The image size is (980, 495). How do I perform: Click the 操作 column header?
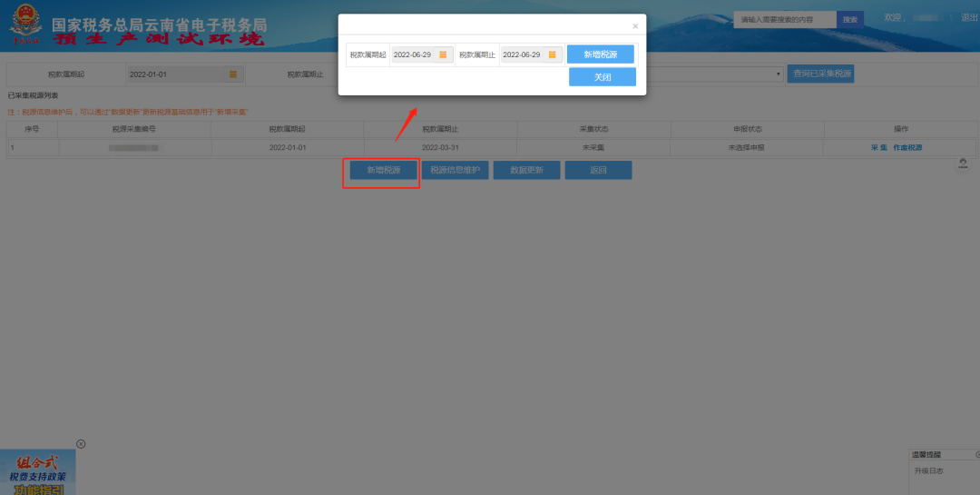coord(901,129)
